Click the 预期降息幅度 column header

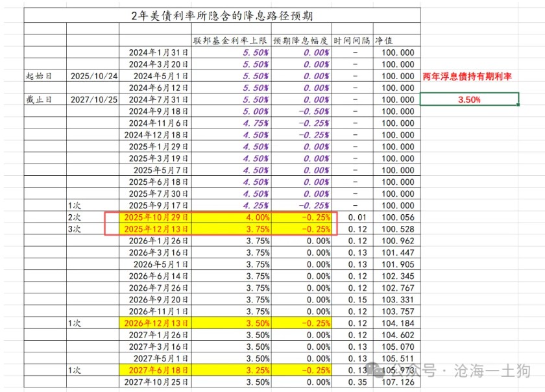point(301,41)
